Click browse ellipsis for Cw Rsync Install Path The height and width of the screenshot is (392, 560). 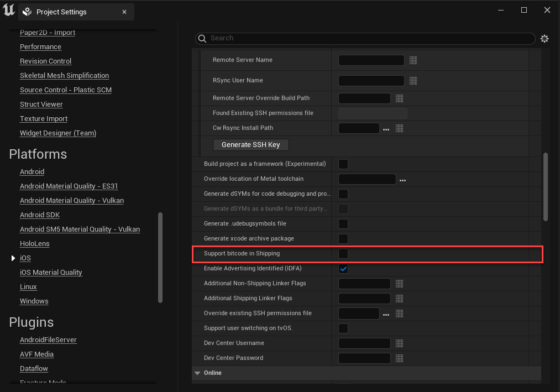[x=386, y=129]
